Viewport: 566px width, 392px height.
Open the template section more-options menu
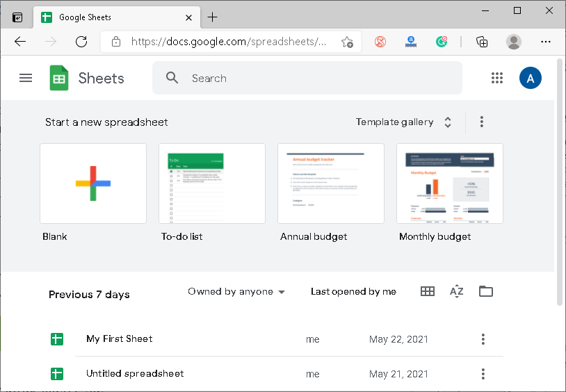pos(481,122)
